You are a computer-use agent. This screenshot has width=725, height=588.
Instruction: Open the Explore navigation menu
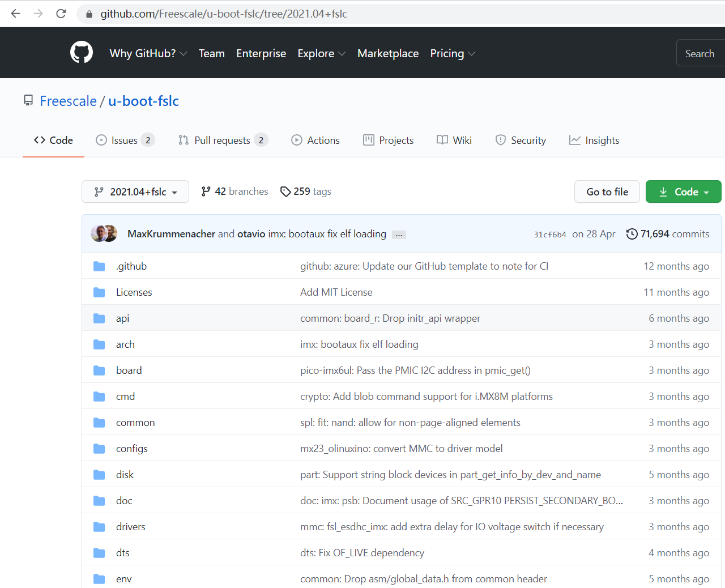click(321, 53)
